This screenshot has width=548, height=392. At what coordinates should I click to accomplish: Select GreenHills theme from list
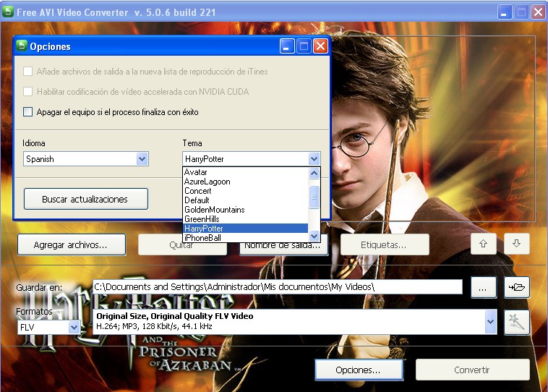coord(245,219)
